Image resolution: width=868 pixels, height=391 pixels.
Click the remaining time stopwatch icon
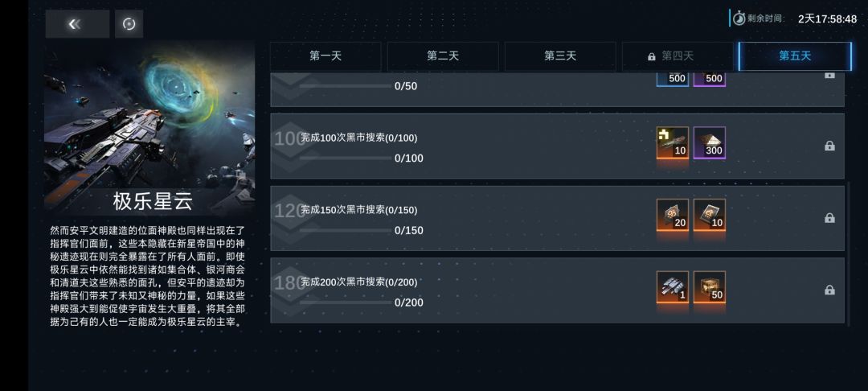coord(739,18)
